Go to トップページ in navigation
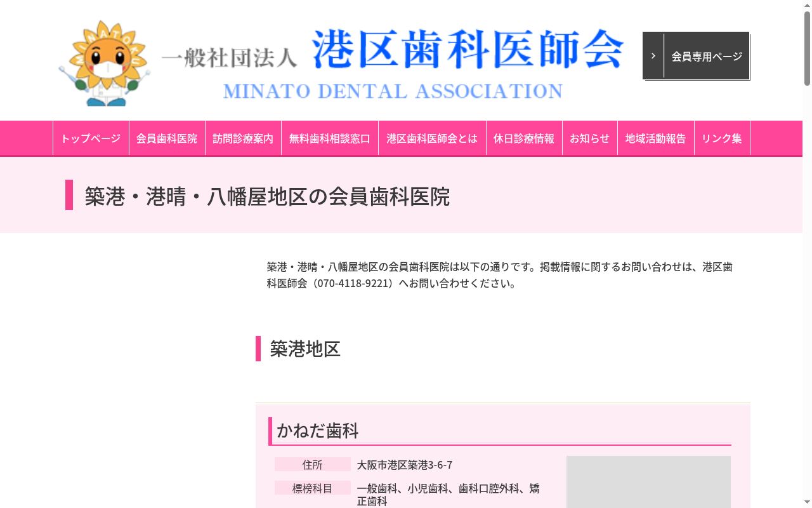Image resolution: width=812 pixels, height=508 pixels. coord(91,138)
